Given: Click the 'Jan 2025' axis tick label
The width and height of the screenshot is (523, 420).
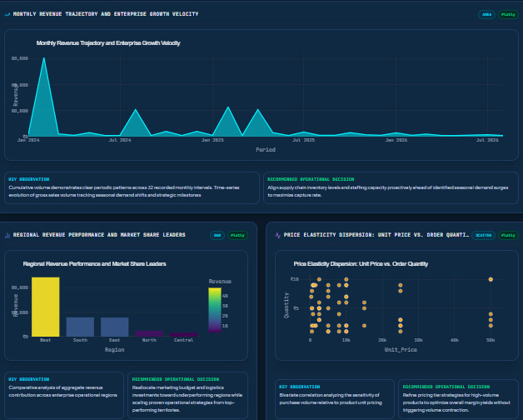Looking at the screenshot, I should (212, 140).
